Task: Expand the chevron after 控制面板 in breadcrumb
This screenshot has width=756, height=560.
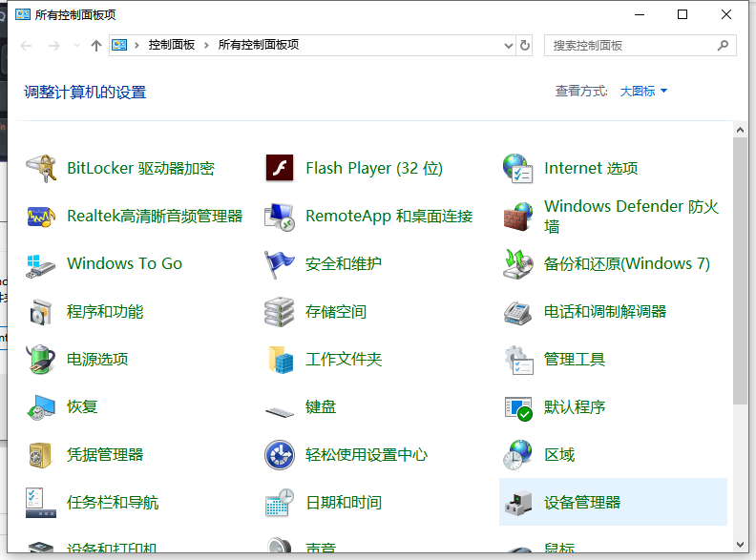Action: (x=205, y=45)
